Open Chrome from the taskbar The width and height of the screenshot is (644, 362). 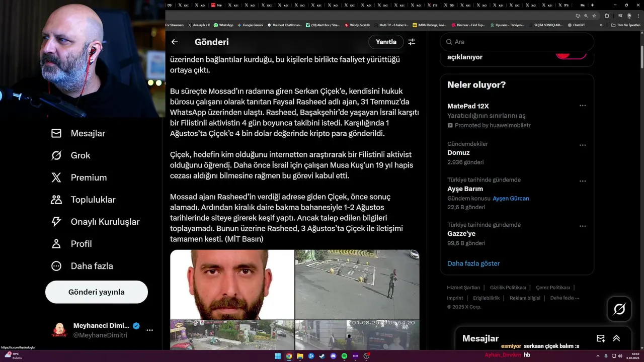pos(289,356)
